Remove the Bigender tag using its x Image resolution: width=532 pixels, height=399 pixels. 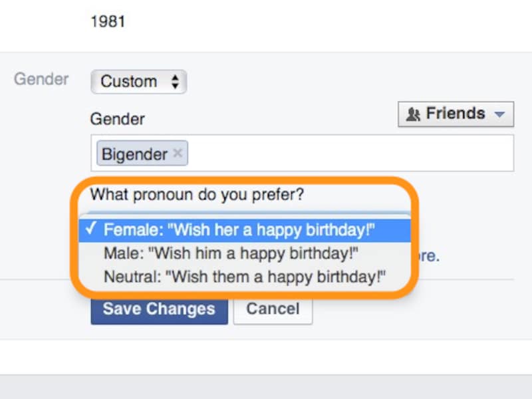(178, 154)
